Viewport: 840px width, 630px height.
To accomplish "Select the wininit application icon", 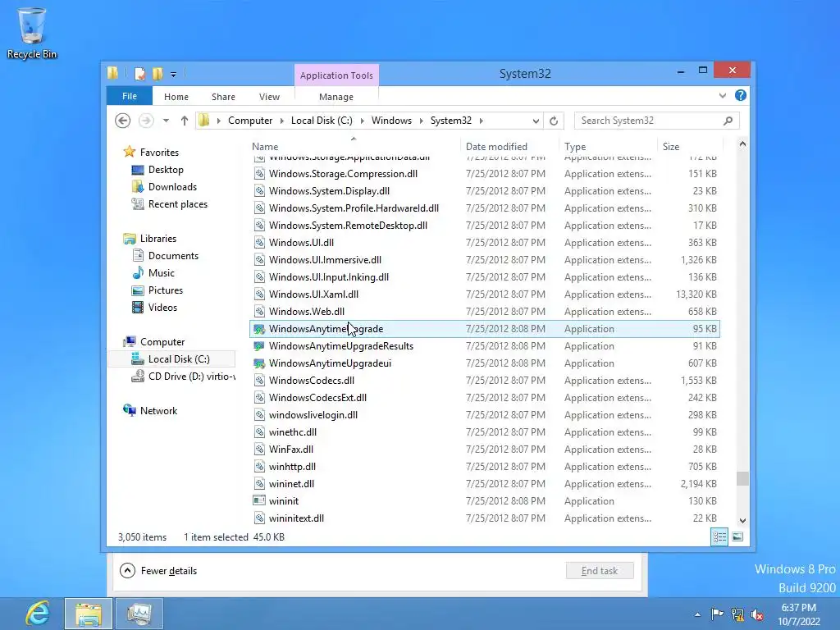I will (x=259, y=501).
